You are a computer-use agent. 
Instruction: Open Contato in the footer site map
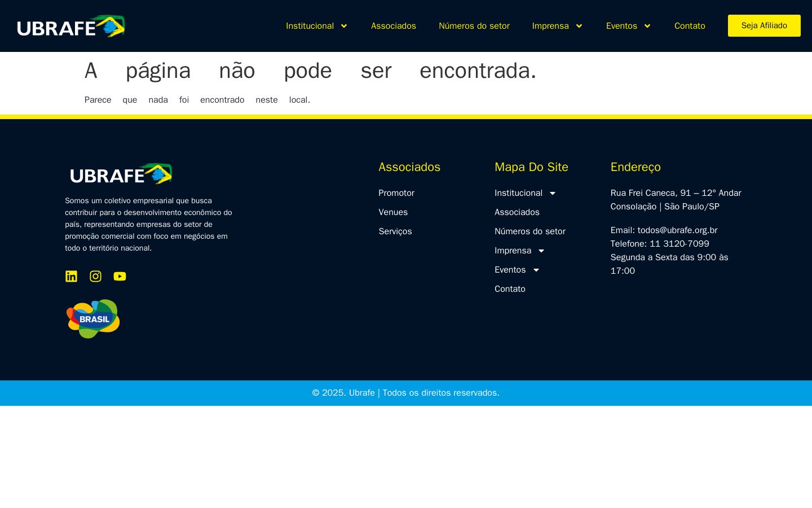510,289
